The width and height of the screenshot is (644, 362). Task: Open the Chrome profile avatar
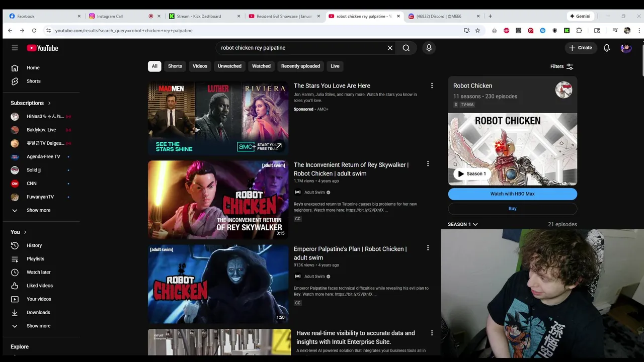click(x=627, y=31)
